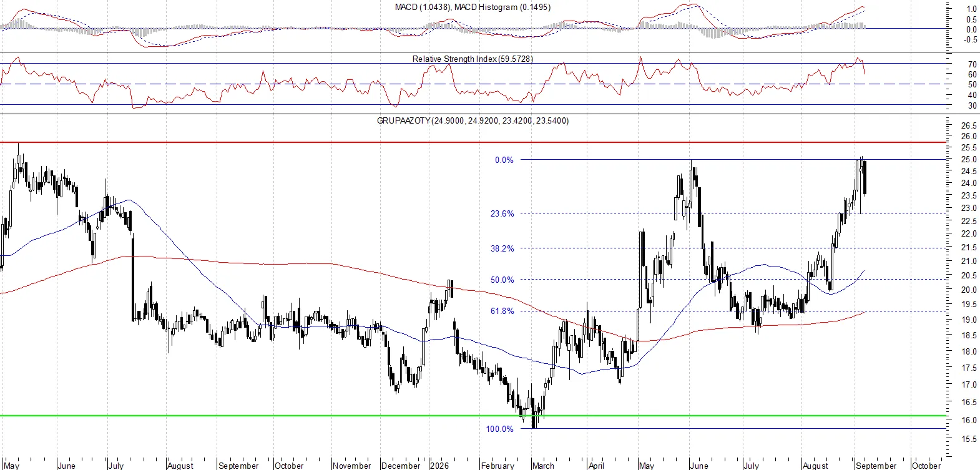Click the 2026 year label on the time axis

click(439, 466)
